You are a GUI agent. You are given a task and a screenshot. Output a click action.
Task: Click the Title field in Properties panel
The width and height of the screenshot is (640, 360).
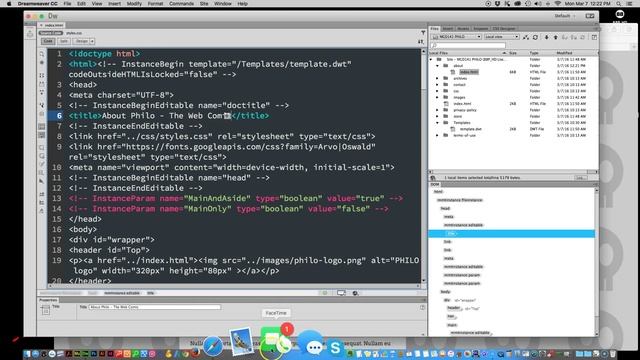tap(155, 307)
